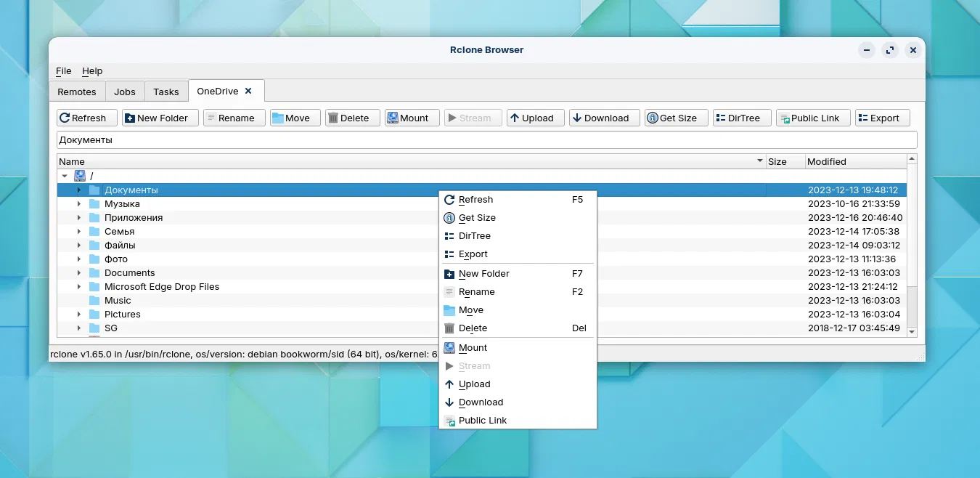This screenshot has height=478, width=980.
Task: Expand the Documents folder
Action: [x=79, y=272]
